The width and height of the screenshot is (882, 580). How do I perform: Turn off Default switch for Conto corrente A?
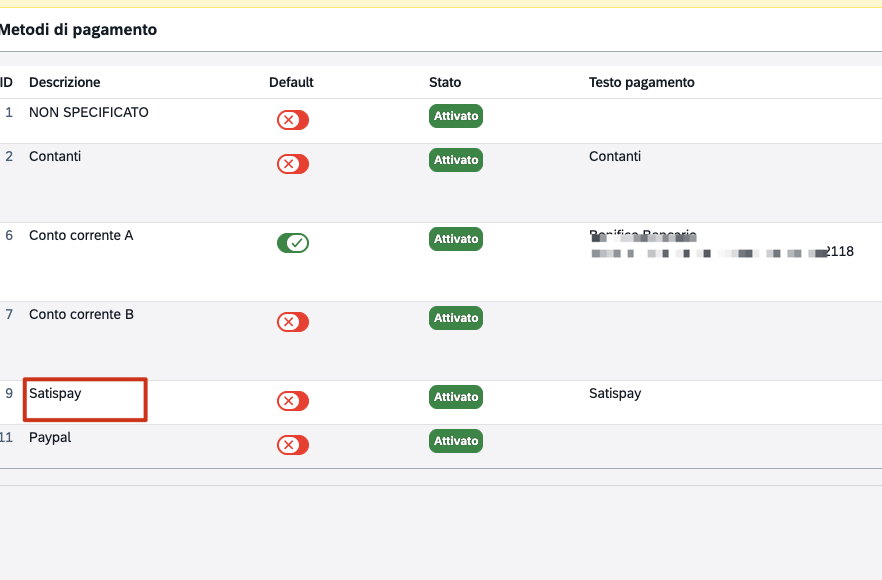(292, 243)
